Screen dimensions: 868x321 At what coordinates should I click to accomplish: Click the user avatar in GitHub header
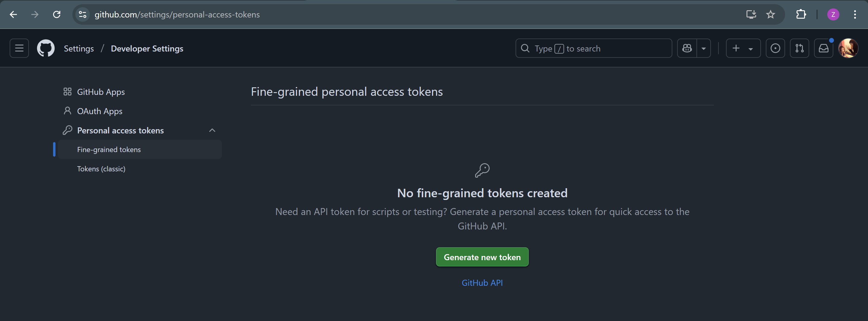848,48
